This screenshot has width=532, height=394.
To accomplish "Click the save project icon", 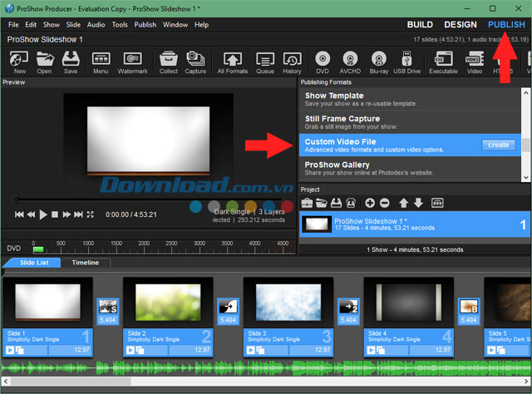I will pos(336,203).
